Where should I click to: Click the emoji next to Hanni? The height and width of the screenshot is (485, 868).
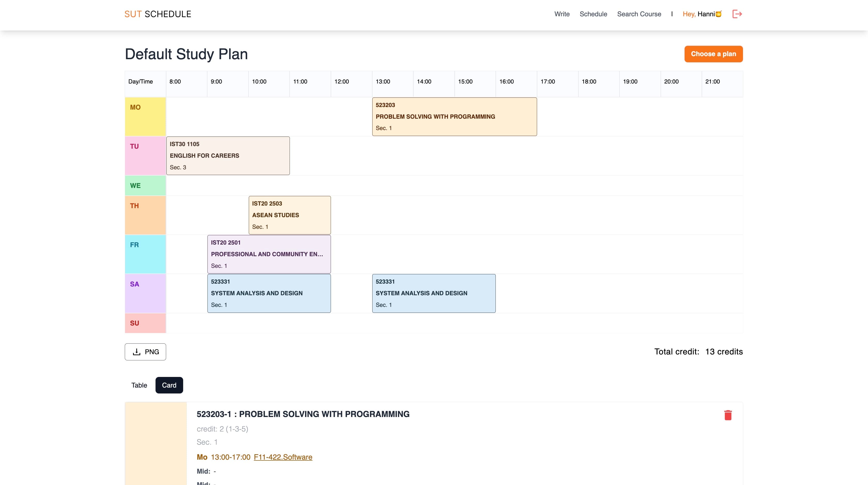tap(718, 14)
